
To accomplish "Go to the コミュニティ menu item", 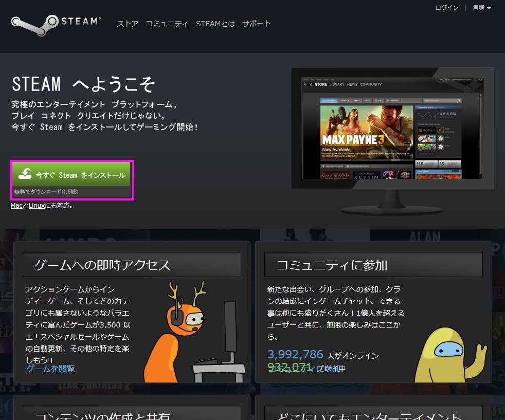I will [x=167, y=24].
